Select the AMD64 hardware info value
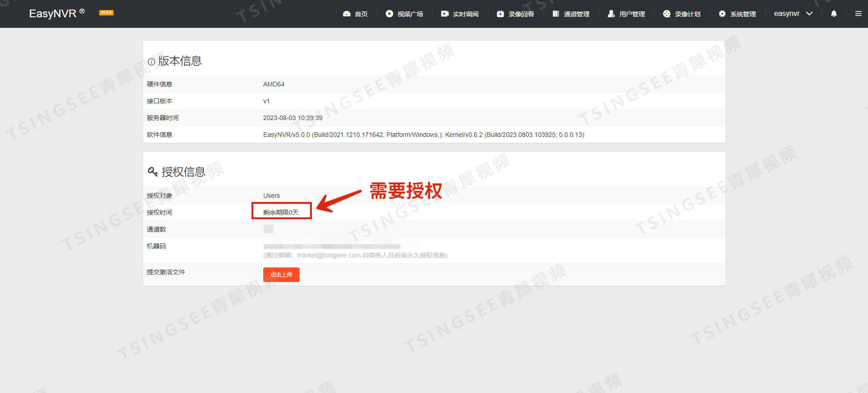The width and height of the screenshot is (868, 393). 274,84
